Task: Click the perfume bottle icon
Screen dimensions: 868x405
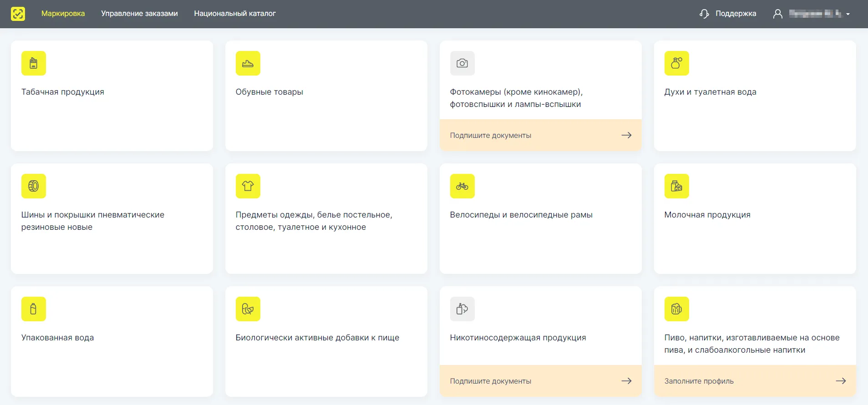Action: [676, 63]
